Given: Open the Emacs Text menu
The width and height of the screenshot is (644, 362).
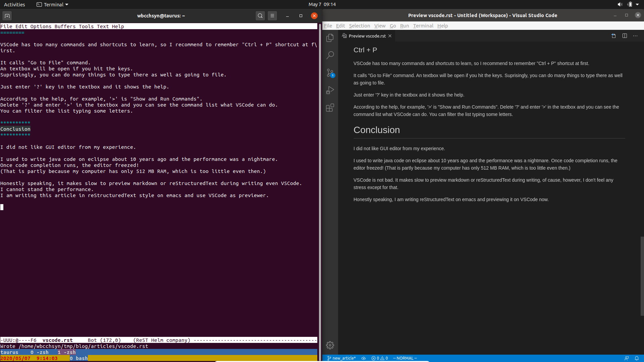Looking at the screenshot, I should pyautogui.click(x=103, y=26).
